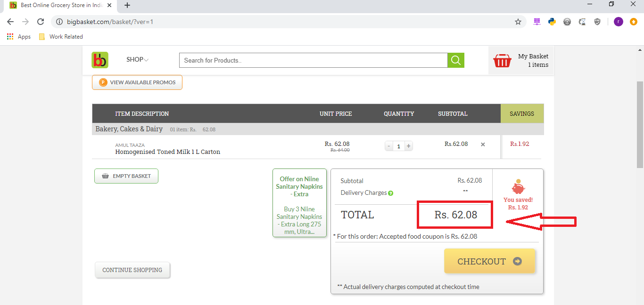Open the Niine Sanitary Napkins offer box
This screenshot has width=644, height=305.
(x=299, y=203)
